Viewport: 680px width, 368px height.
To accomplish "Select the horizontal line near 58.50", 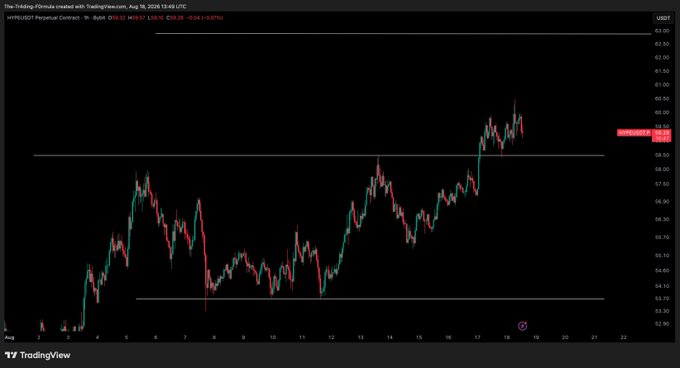I will 319,155.
